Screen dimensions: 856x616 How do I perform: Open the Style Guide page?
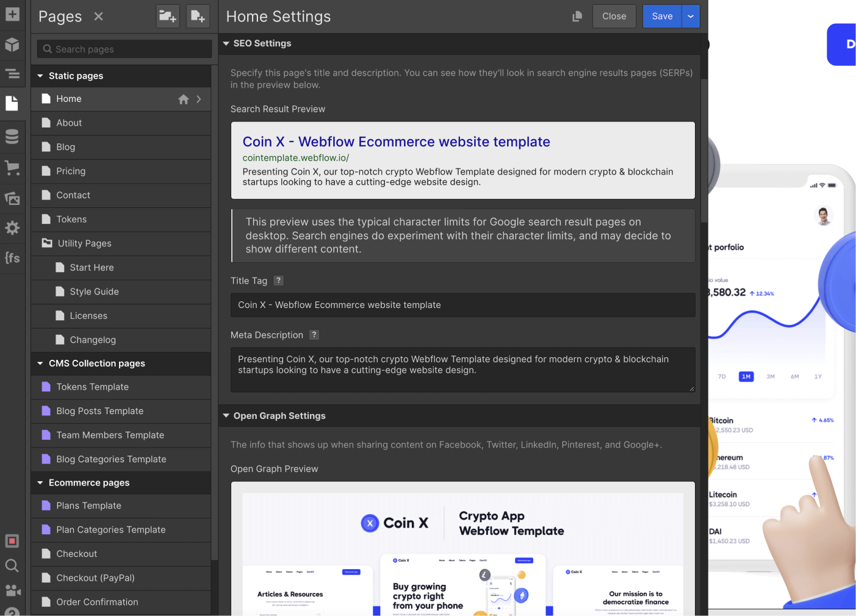[x=121, y=292]
